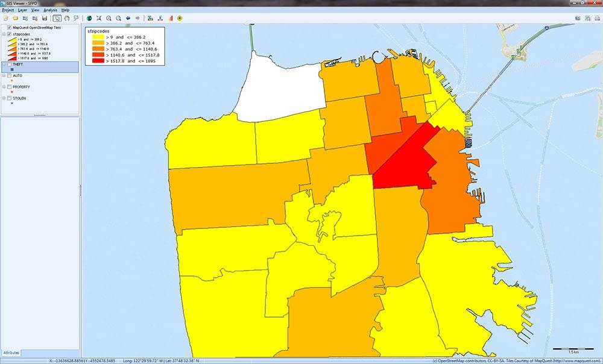603x364 pixels.
Task: Open project with yellow folder icon
Action: [x=15, y=18]
